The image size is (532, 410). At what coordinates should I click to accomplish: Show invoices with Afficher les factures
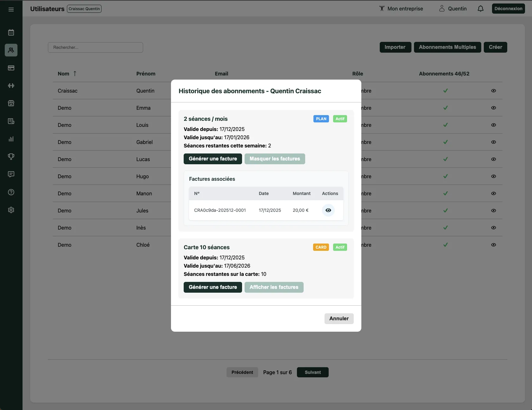274,287
